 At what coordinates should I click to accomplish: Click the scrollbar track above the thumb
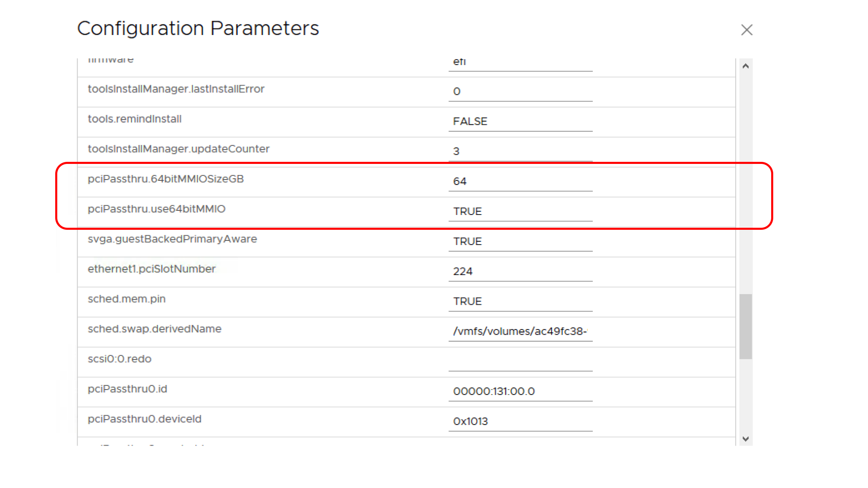point(745,181)
